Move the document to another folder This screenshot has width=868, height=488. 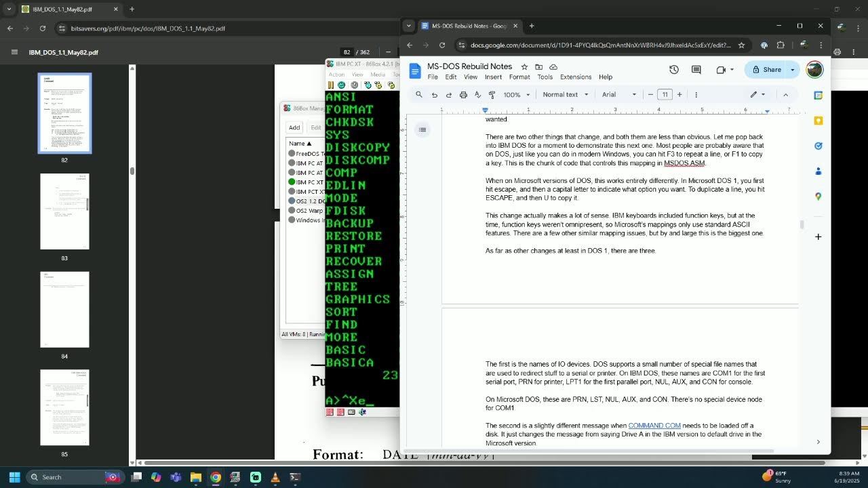click(x=538, y=66)
